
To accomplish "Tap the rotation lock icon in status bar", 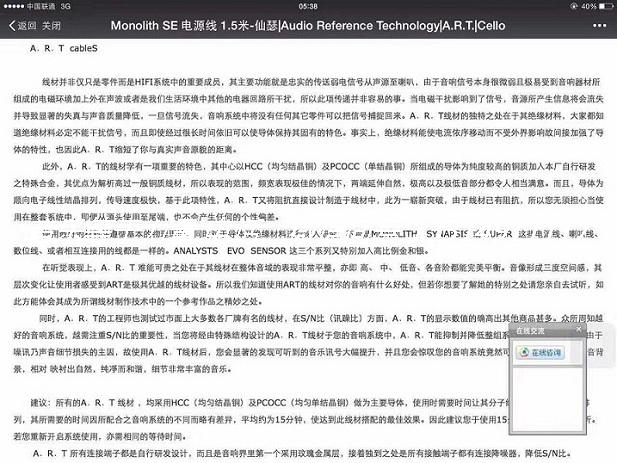I will (x=573, y=6).
